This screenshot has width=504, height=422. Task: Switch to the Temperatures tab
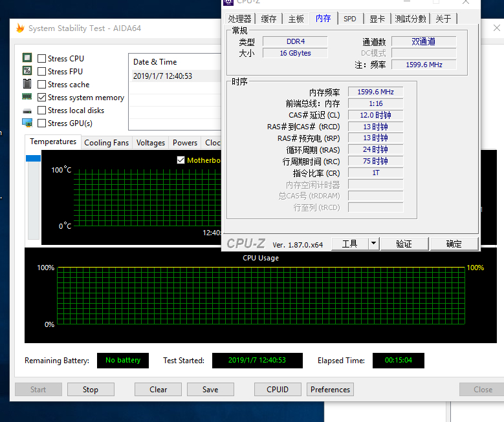pyautogui.click(x=53, y=142)
